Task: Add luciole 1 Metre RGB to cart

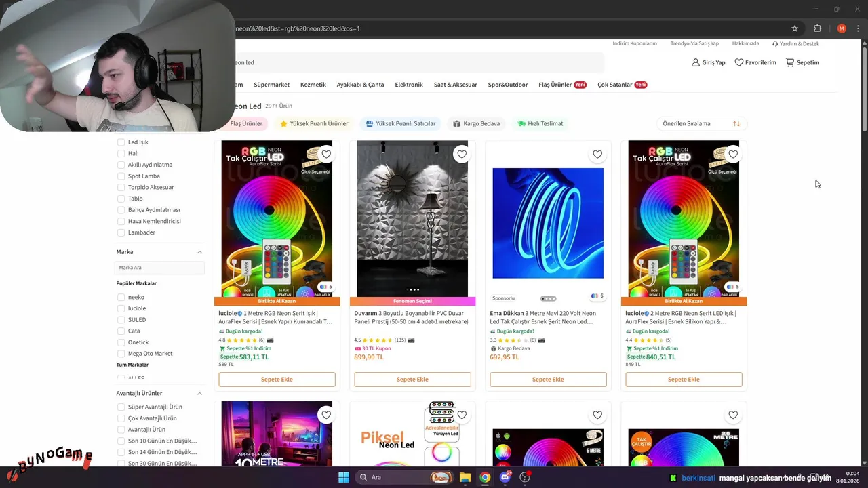Action: coord(277,380)
